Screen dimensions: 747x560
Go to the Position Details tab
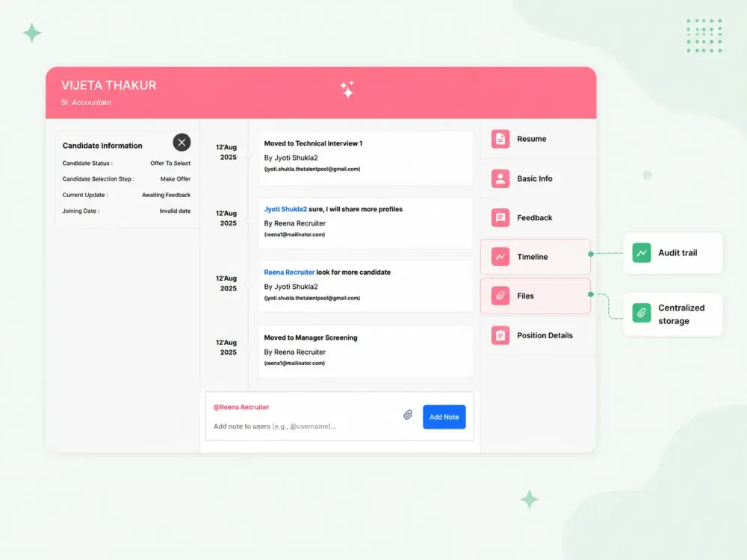(538, 335)
